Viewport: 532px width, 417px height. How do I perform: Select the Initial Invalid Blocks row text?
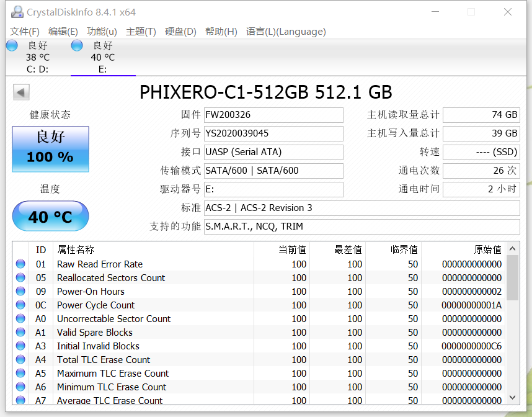[x=98, y=346]
